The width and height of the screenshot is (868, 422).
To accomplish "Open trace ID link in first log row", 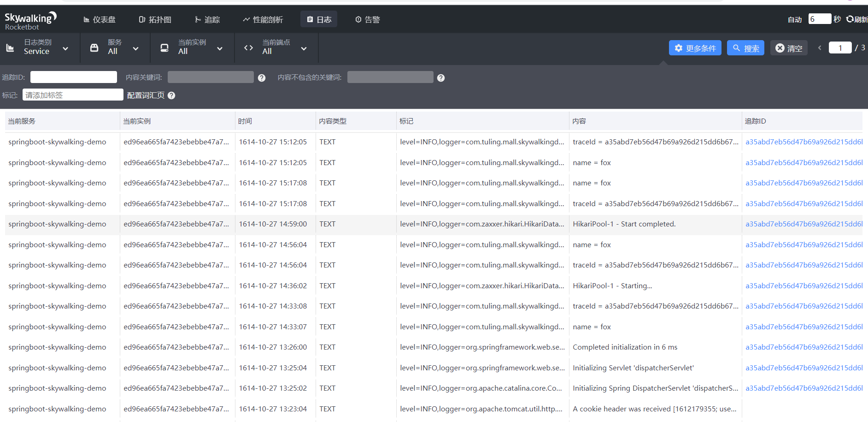I will click(x=803, y=142).
